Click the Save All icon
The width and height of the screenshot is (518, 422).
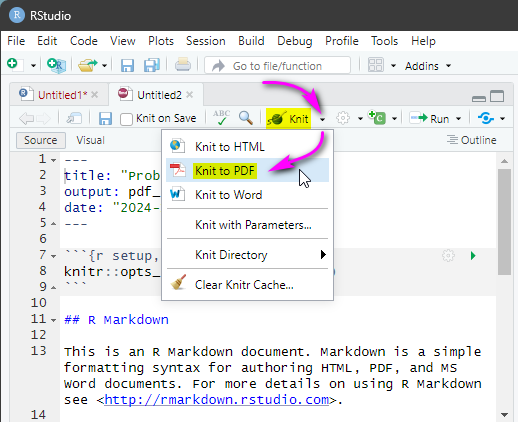coord(152,65)
